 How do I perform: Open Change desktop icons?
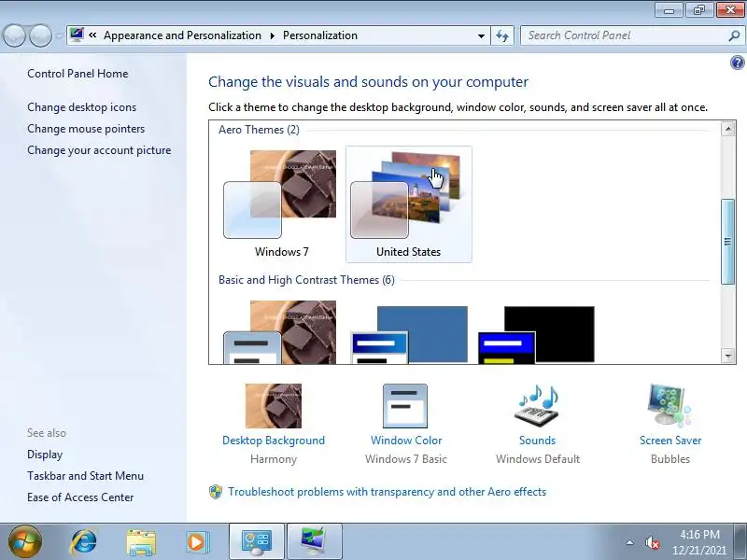81,107
